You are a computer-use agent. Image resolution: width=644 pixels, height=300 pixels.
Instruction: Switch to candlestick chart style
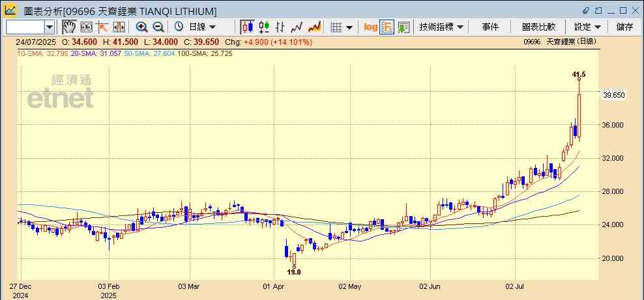pos(247,27)
